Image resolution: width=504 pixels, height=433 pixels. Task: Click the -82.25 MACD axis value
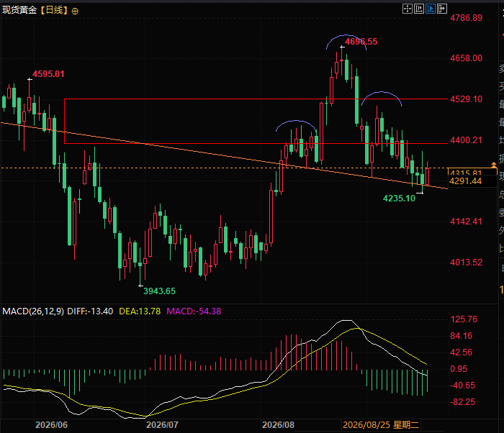(462, 402)
